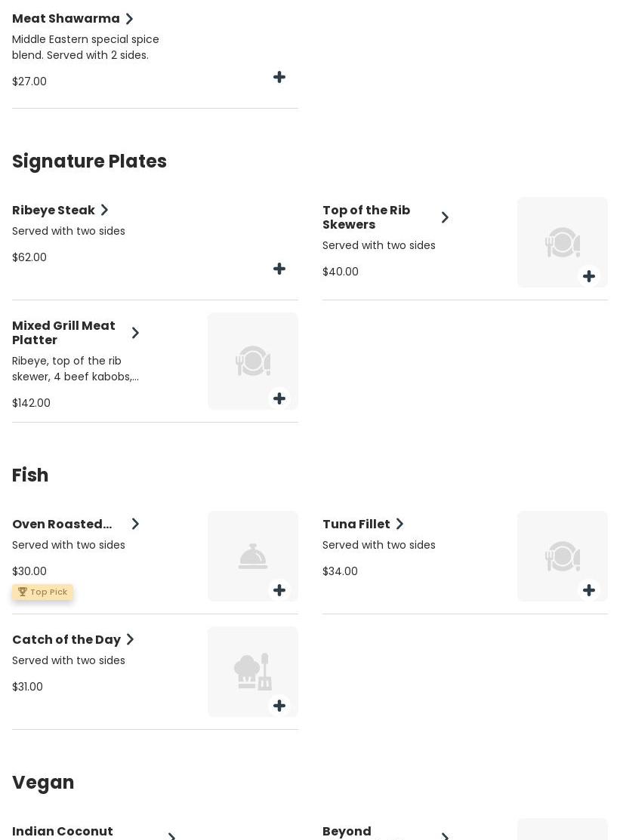This screenshot has height=840, width=620.
Task: Add Tuna Fillet to cart
Action: pos(589,591)
